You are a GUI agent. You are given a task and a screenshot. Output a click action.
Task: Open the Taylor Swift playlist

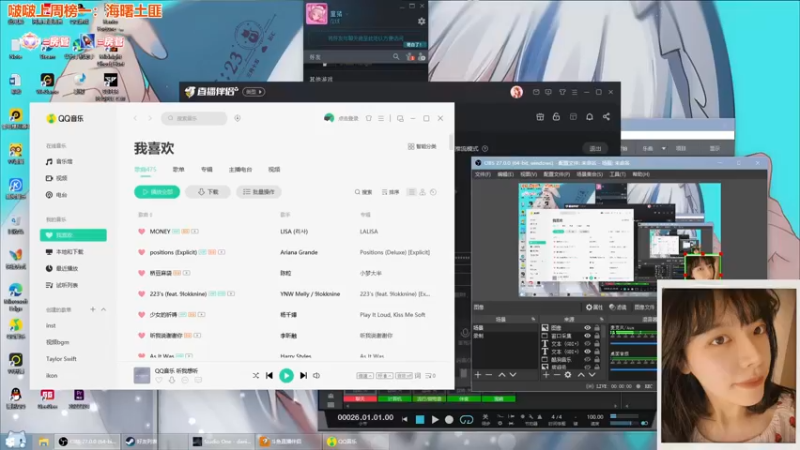click(x=61, y=359)
